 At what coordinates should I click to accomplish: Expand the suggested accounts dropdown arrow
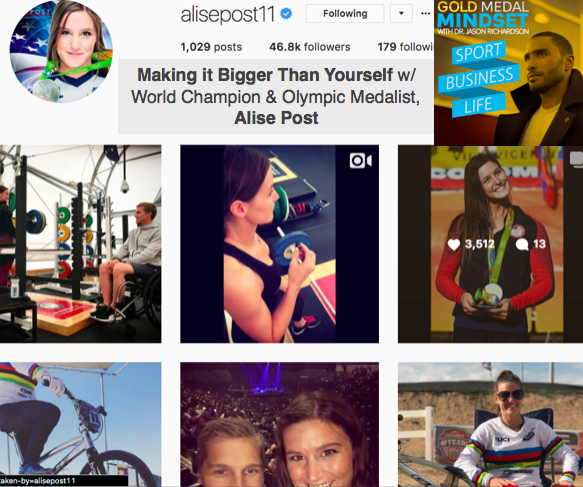[401, 14]
